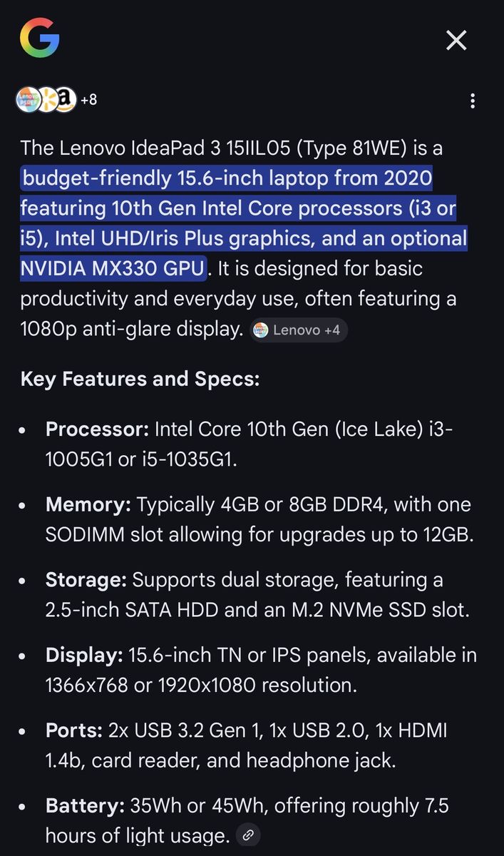Click the Google logo
This screenshot has height=856, width=504.
tap(39, 38)
